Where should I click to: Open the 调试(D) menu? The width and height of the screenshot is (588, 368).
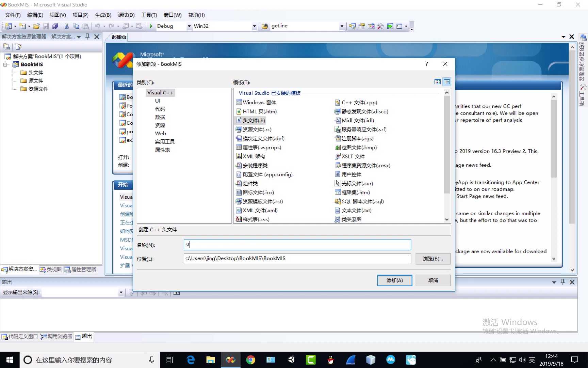pos(126,15)
